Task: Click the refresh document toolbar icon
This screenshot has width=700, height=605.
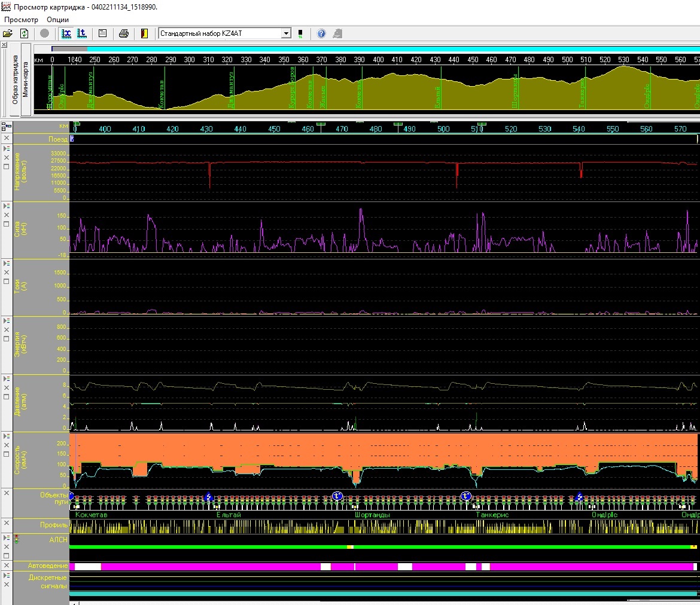Action: point(25,33)
